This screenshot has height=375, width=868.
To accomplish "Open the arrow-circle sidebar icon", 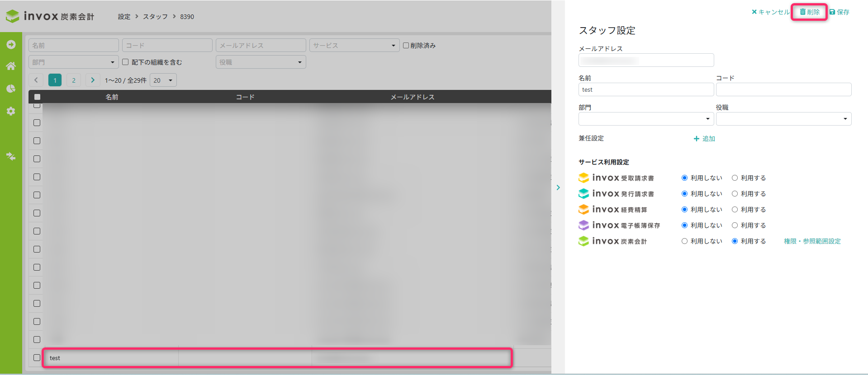I will 11,44.
